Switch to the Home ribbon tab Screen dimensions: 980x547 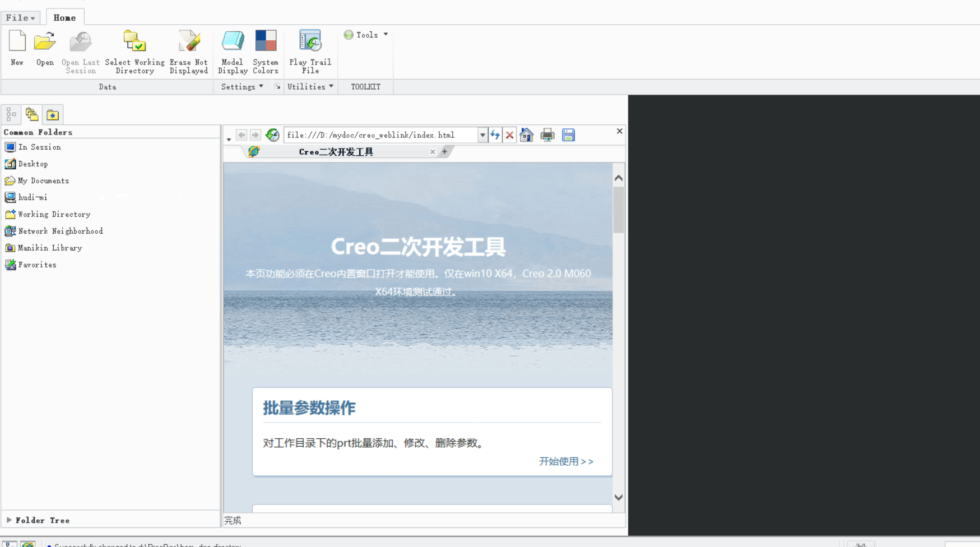click(x=64, y=18)
